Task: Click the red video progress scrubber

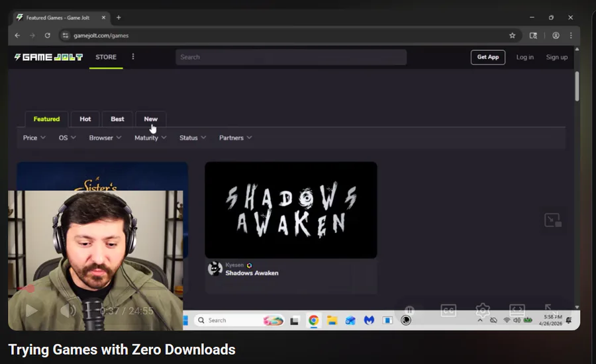Action: click(x=30, y=289)
